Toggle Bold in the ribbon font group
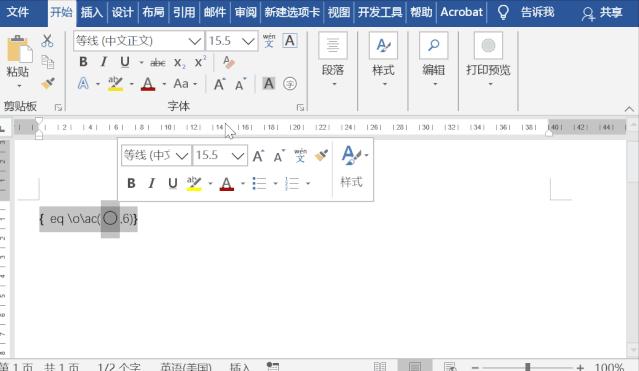This screenshot has height=371, width=639. pyautogui.click(x=83, y=62)
